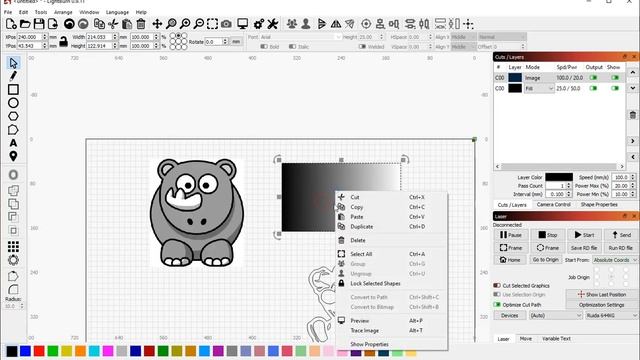Click the Undo toolbar icon

[x=69, y=24]
